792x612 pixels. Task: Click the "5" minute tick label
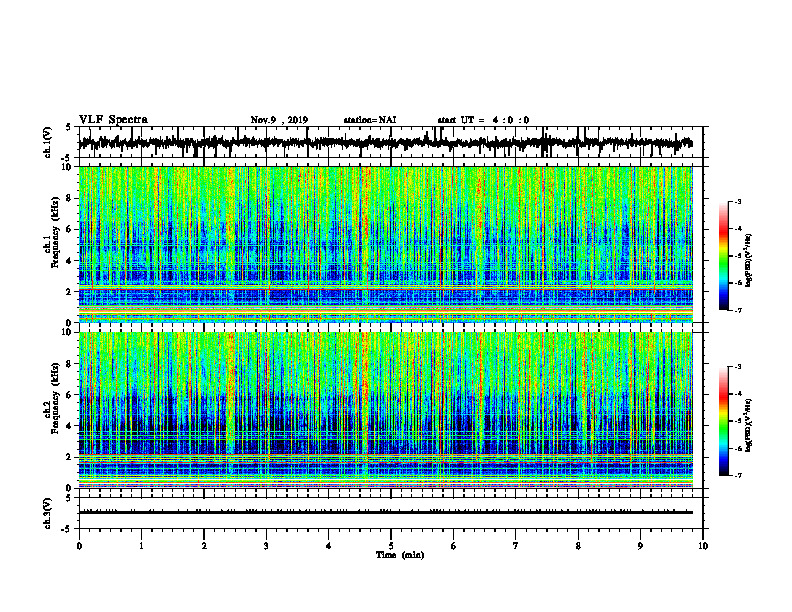pos(391,546)
